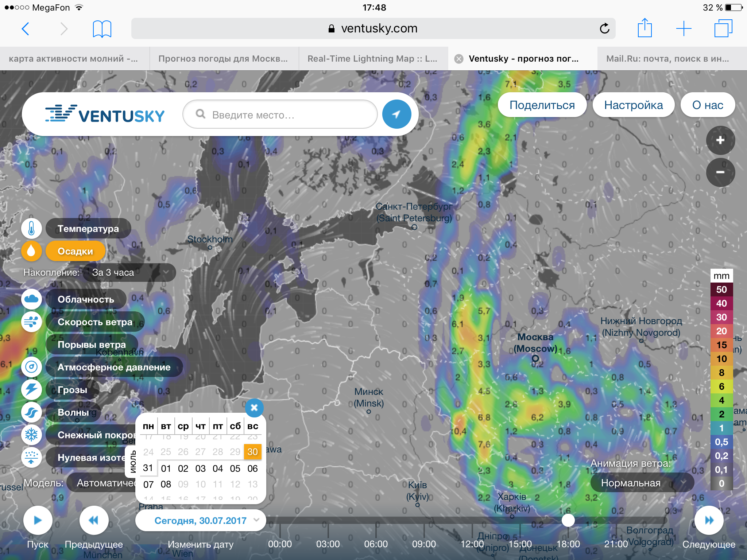Close the Ventusky tab with X icon

[x=459, y=59]
